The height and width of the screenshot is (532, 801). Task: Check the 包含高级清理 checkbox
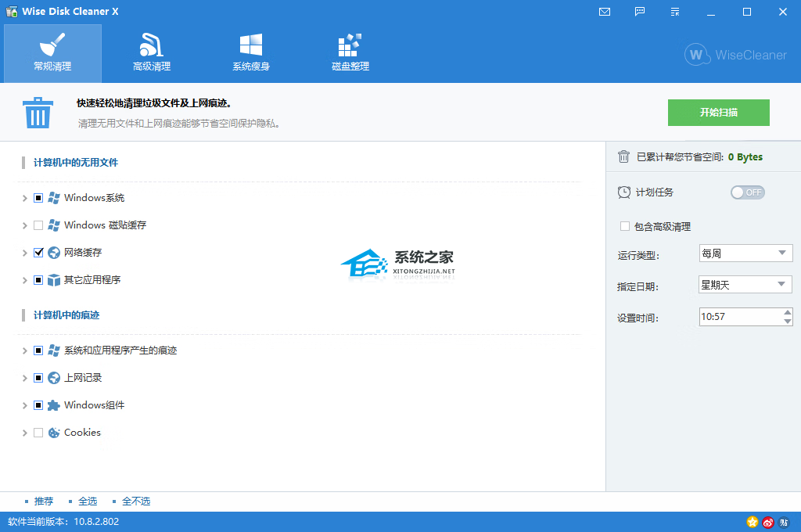pyautogui.click(x=625, y=226)
